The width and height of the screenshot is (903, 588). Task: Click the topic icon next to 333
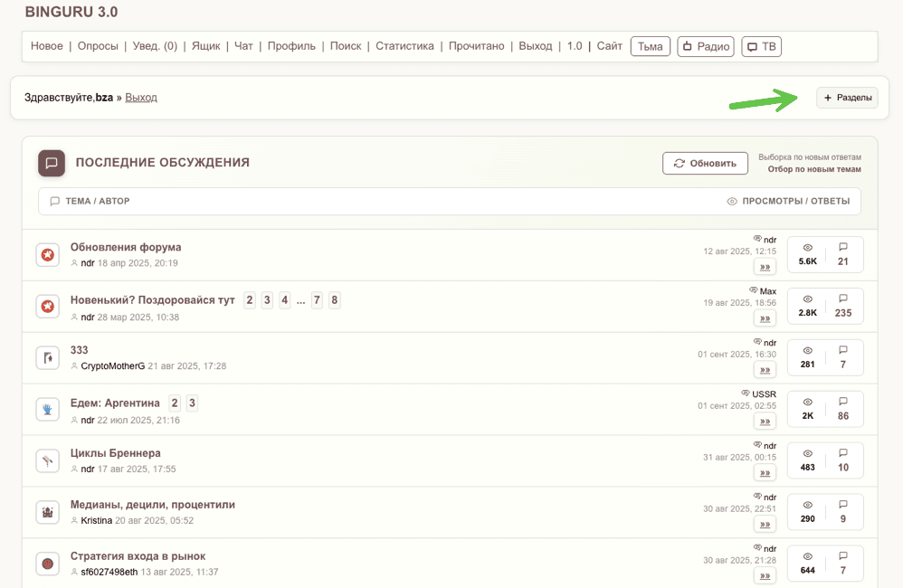48,358
